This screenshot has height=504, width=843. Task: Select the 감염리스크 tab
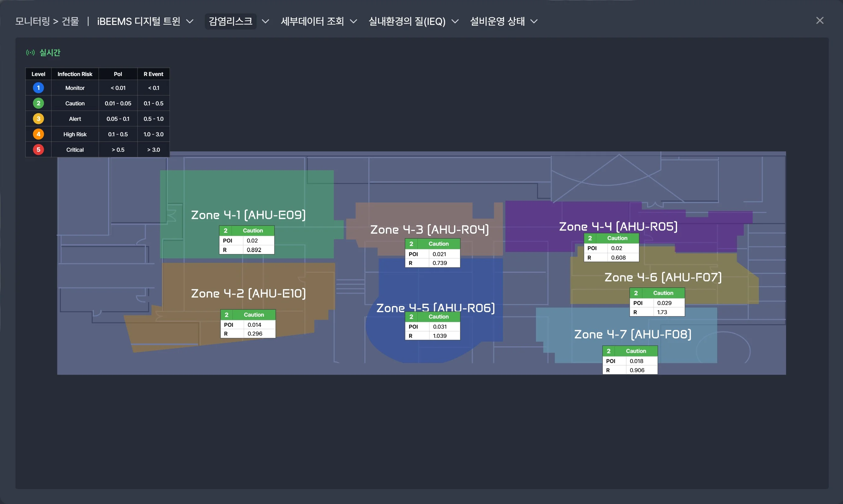[x=231, y=21]
